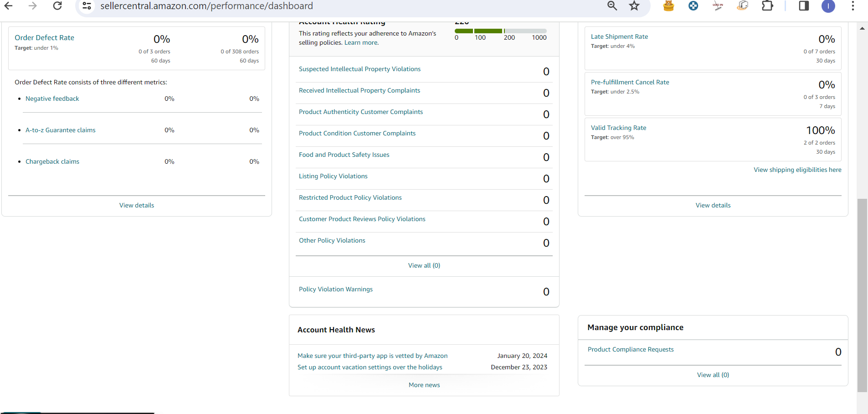
Task: Follow the Learn more link
Action: [361, 42]
